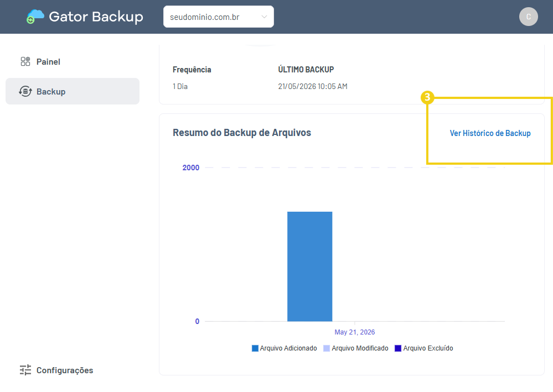
Task: Click the '0' y-axis label
Action: coord(197,321)
